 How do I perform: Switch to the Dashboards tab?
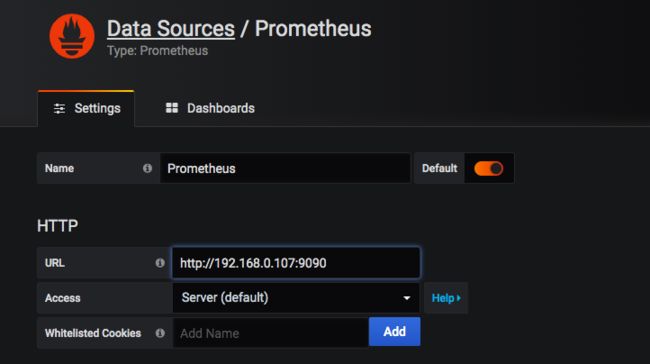(210, 108)
